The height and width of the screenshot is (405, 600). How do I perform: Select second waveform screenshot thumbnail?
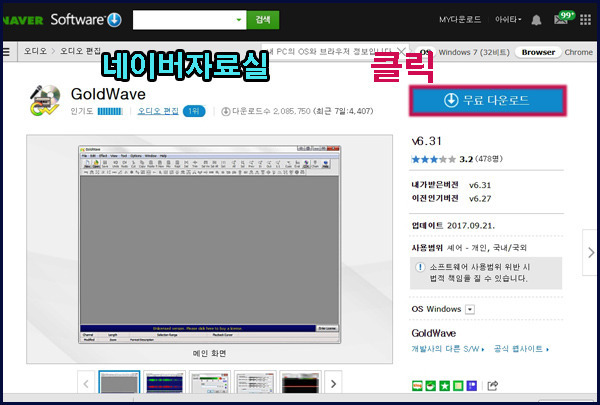[165, 382]
